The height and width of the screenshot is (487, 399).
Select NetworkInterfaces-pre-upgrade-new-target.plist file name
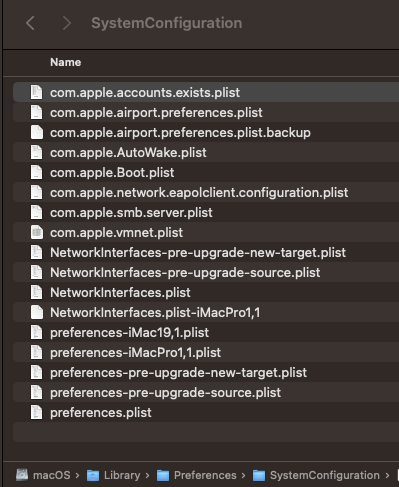point(198,252)
